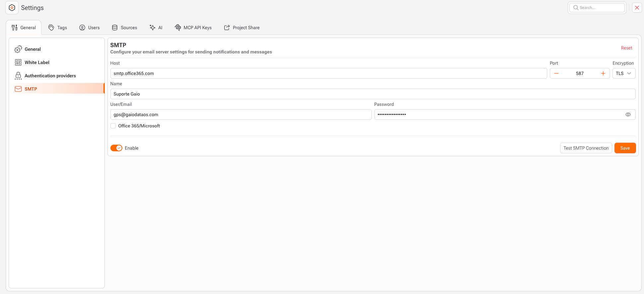Viewport: 644px width, 294px height.
Task: Check the Office 365/Microsoft checkbox
Action: click(x=113, y=126)
